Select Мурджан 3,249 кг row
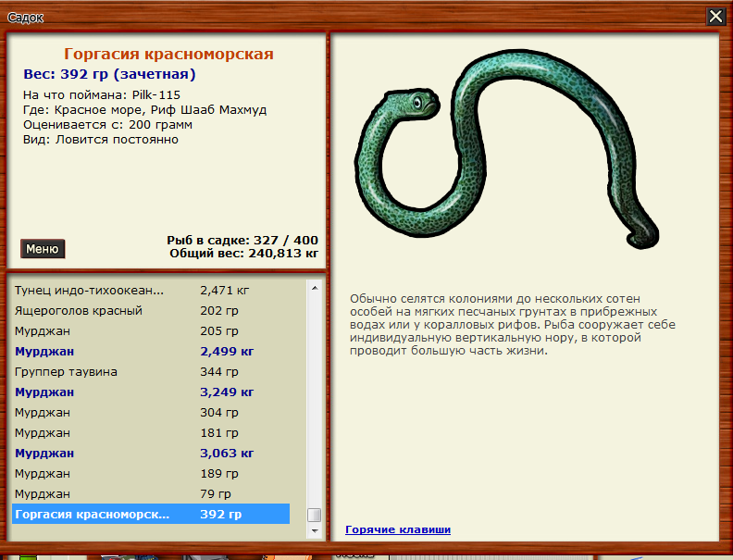 (151, 392)
